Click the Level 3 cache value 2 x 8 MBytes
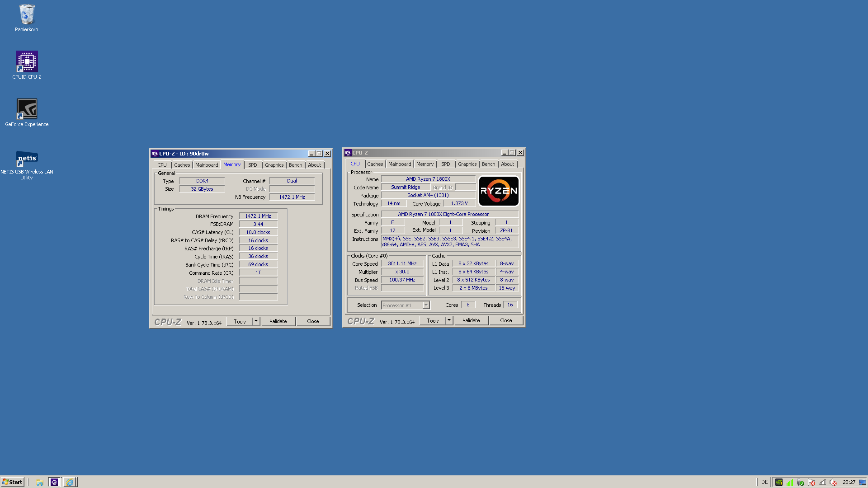 point(473,288)
